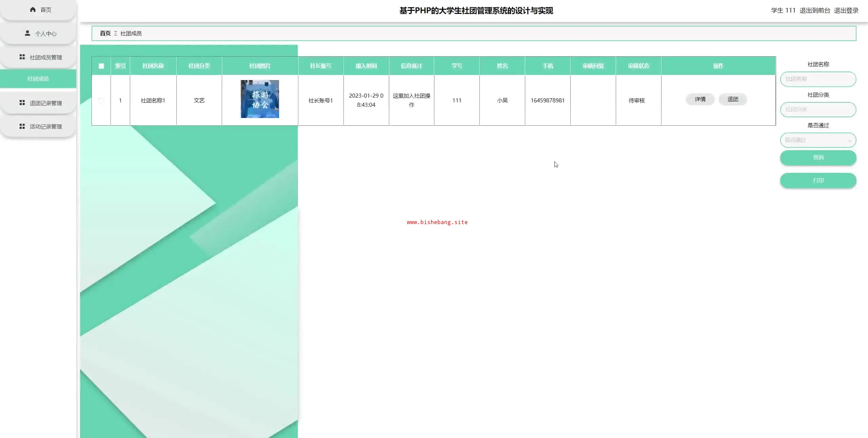Screen dimensions: 868x438
Task: Click the 退出登录 link
Action: 846,10
